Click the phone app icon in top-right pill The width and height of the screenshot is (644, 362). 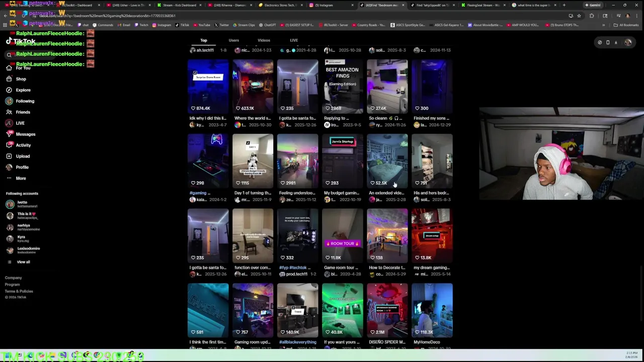pos(608,43)
